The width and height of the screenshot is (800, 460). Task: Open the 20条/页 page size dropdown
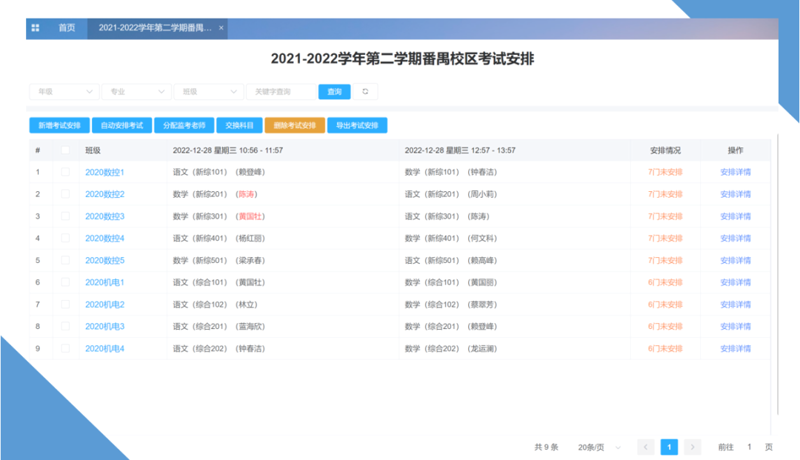(x=599, y=447)
